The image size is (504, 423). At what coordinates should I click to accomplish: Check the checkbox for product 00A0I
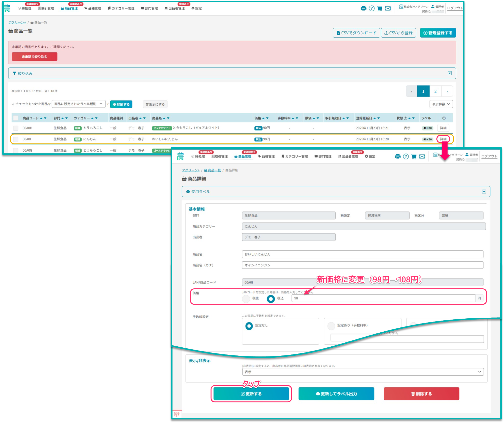click(16, 139)
